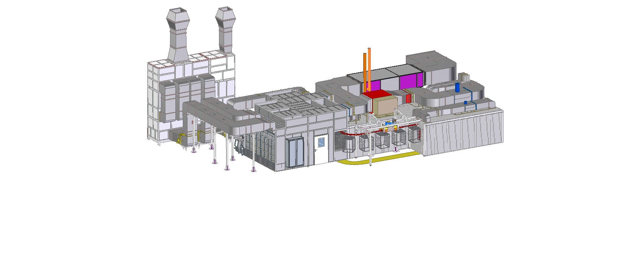
Task: Select the right exhaust stack hood
Action: coord(226,17)
